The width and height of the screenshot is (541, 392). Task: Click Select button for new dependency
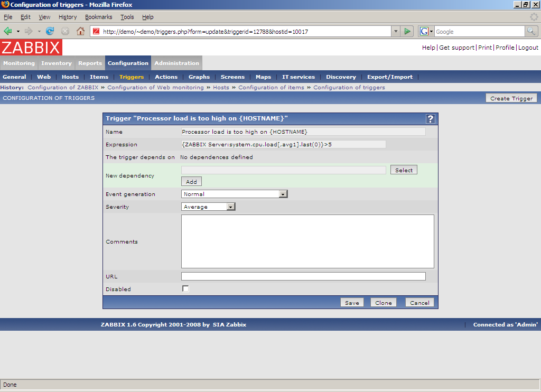[x=404, y=170]
